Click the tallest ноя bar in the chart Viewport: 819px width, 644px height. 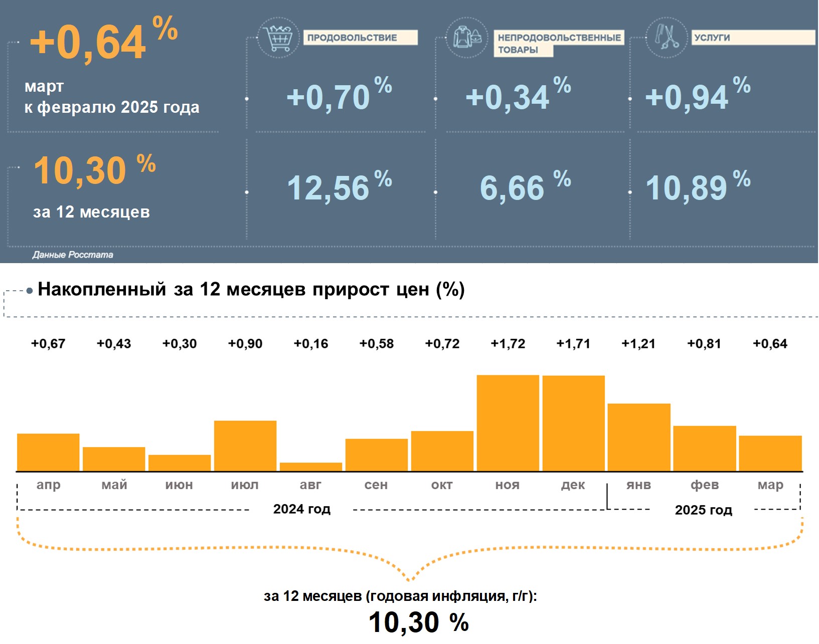click(x=508, y=423)
